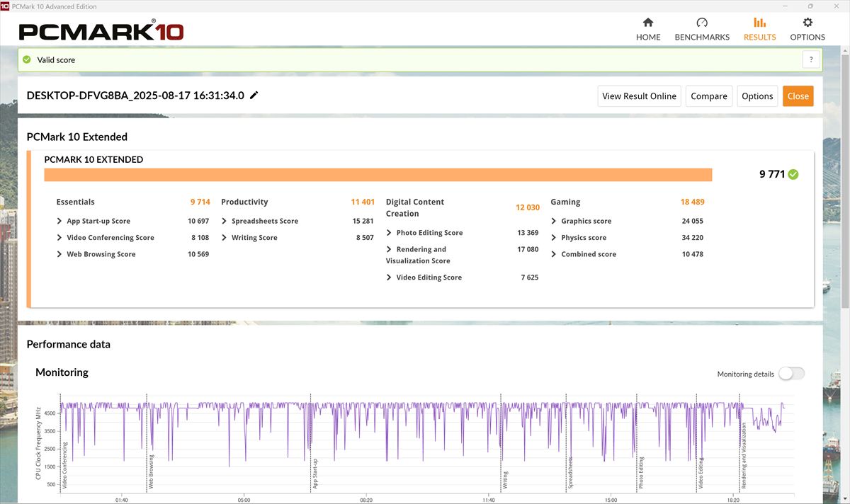Click the Options gear icon
The width and height of the screenshot is (850, 504).
pos(807,23)
